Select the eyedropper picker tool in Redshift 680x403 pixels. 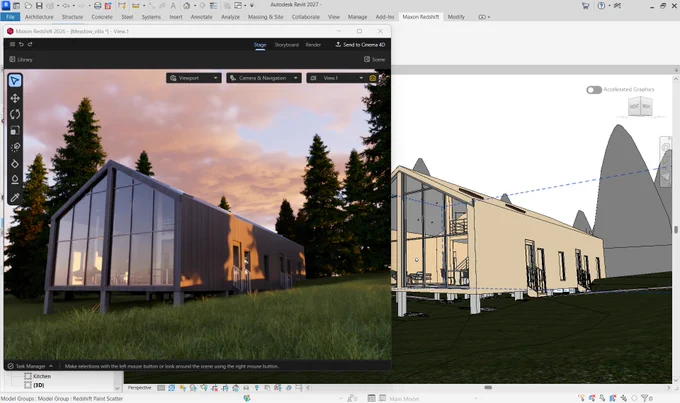click(15, 197)
